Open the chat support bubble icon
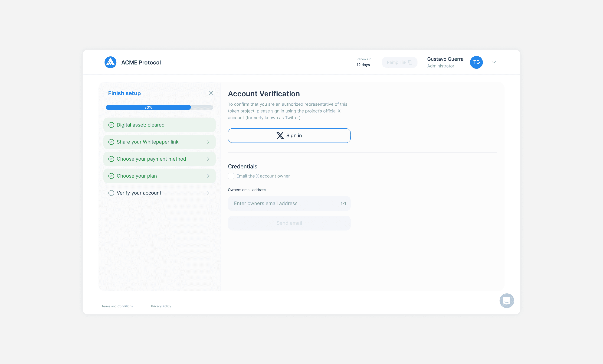Image resolution: width=603 pixels, height=364 pixels. 506,300
